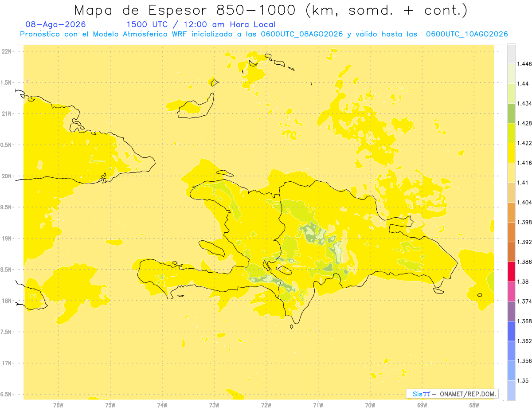The width and height of the screenshot is (532, 411).
Task: Click the "70W" longitude label
Action: click(x=370, y=405)
